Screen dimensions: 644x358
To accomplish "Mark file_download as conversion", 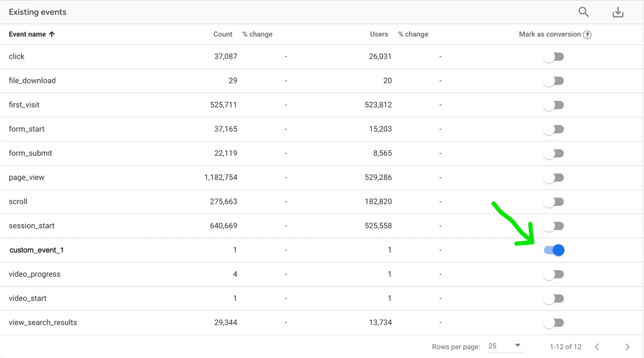I will tap(553, 81).
